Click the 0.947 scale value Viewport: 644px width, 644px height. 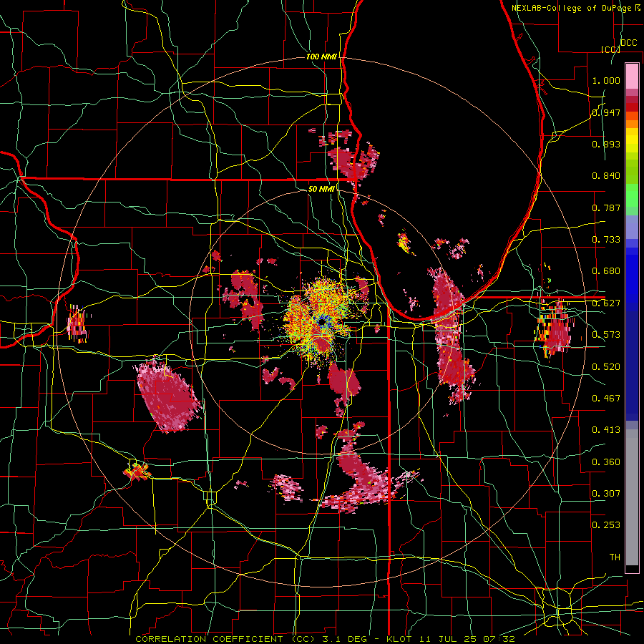pyautogui.click(x=606, y=112)
